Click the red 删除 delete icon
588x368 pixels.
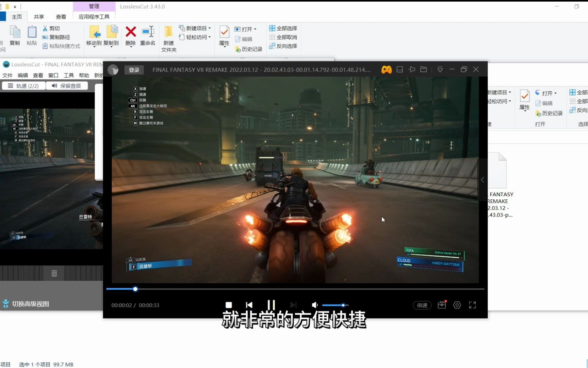131,36
